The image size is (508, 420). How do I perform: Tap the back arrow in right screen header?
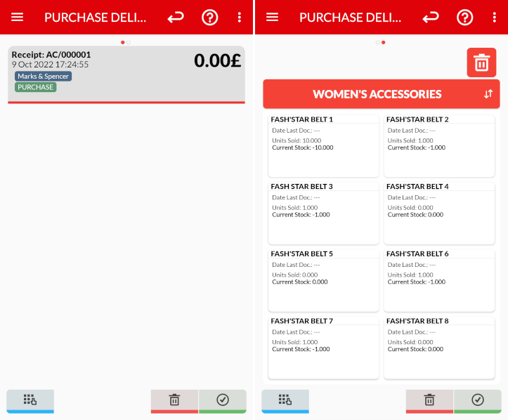tap(431, 17)
